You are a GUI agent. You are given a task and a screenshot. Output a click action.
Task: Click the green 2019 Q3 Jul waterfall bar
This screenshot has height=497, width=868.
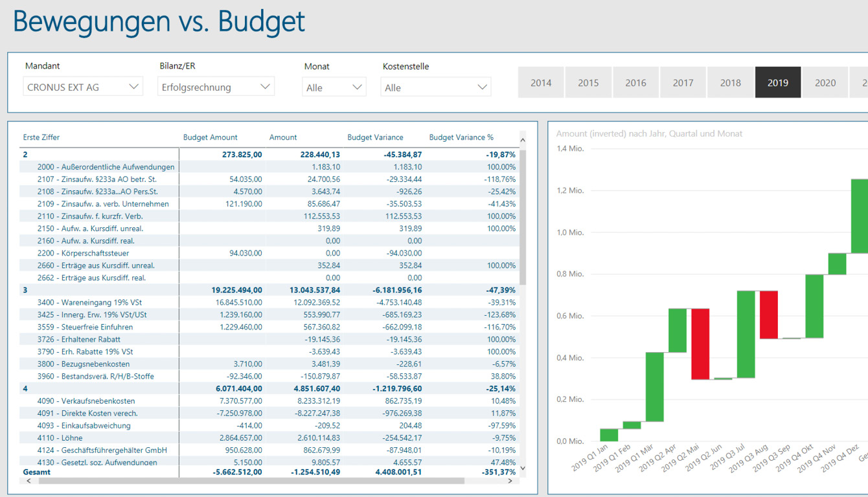click(x=746, y=335)
